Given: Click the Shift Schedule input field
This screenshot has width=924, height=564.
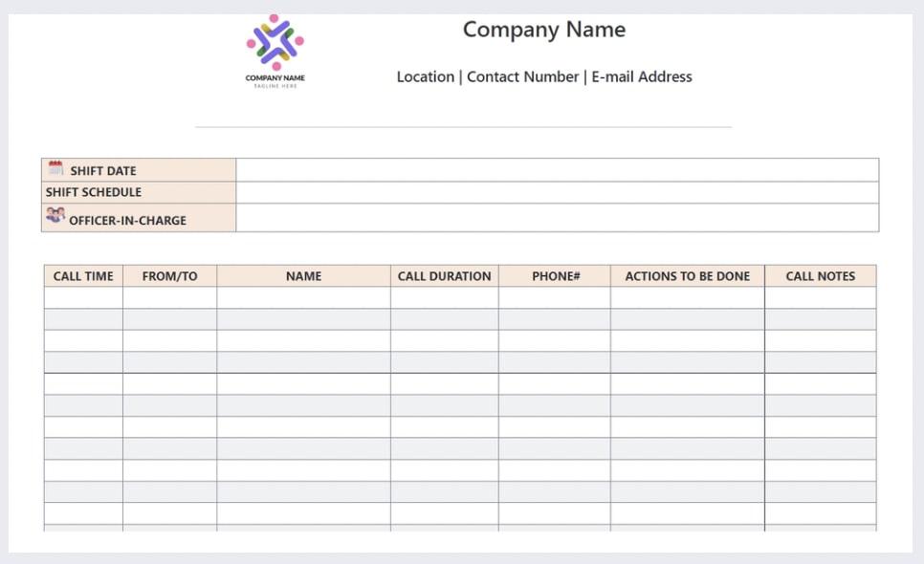Looking at the screenshot, I should [x=557, y=192].
